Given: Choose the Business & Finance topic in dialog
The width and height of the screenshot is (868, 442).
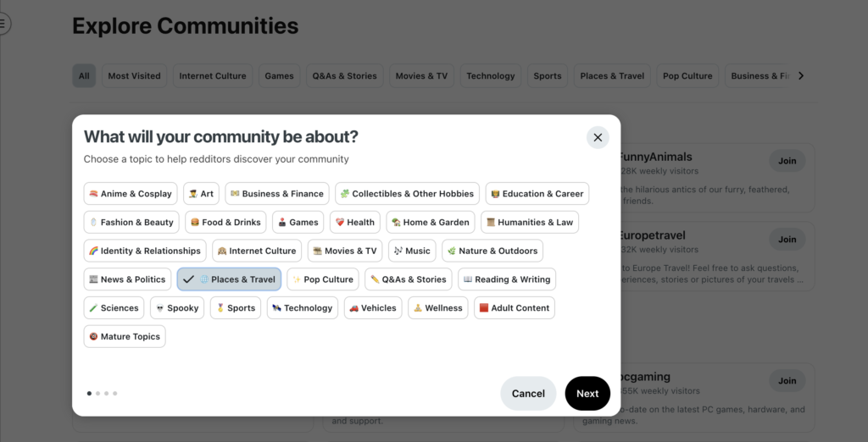Looking at the screenshot, I should (x=277, y=194).
